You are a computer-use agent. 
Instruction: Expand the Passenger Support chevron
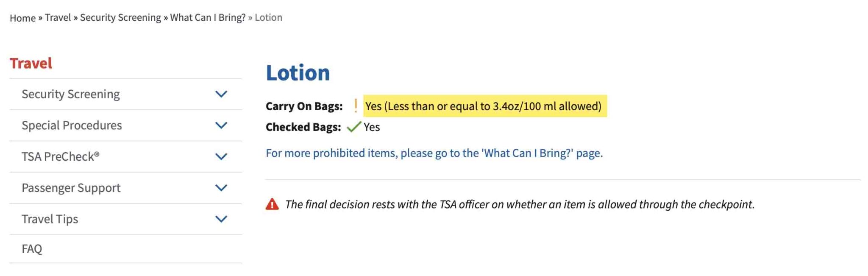pyautogui.click(x=221, y=188)
